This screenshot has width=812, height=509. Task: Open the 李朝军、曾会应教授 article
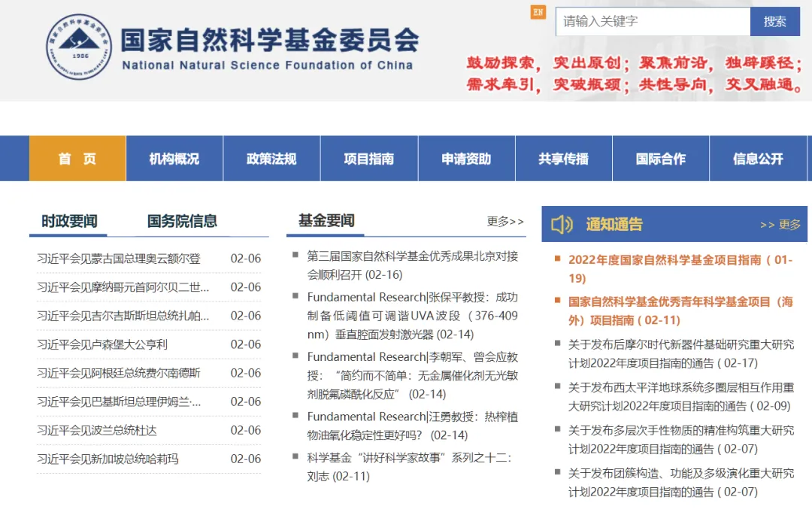[413, 375]
